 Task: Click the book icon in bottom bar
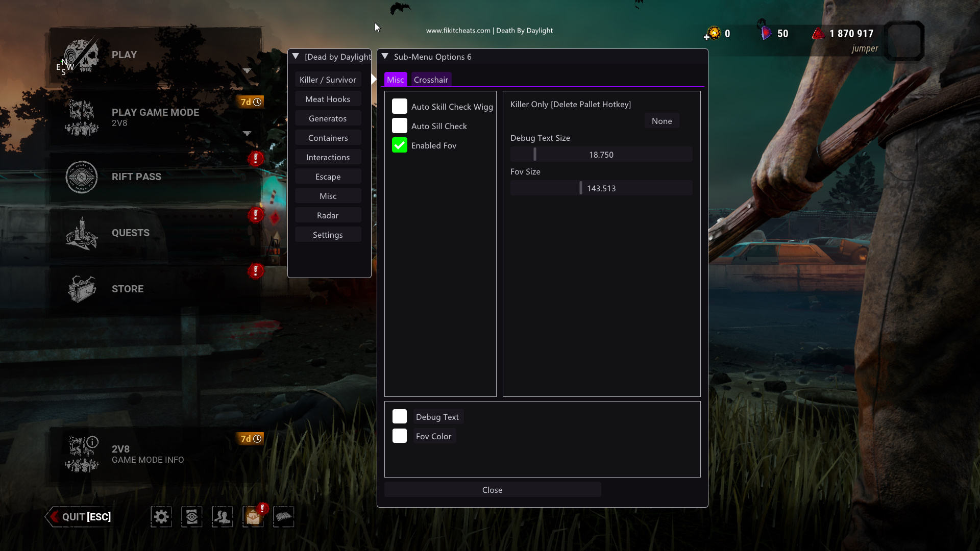point(284,517)
